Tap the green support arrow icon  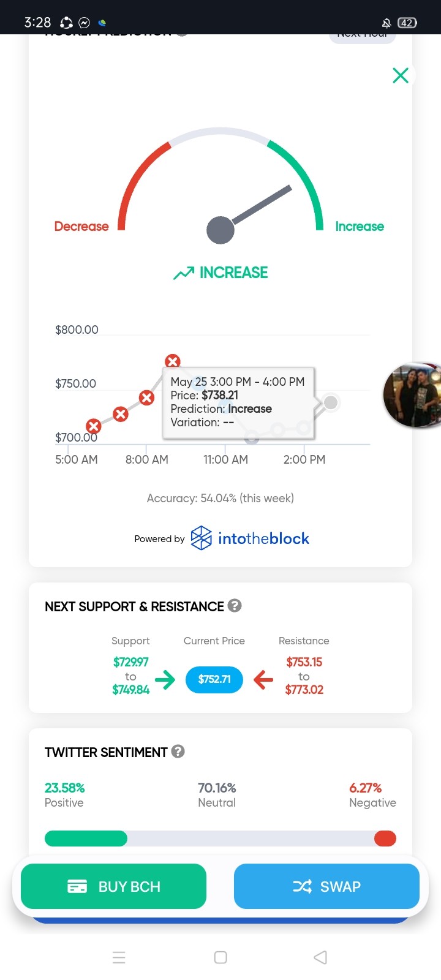click(x=165, y=679)
